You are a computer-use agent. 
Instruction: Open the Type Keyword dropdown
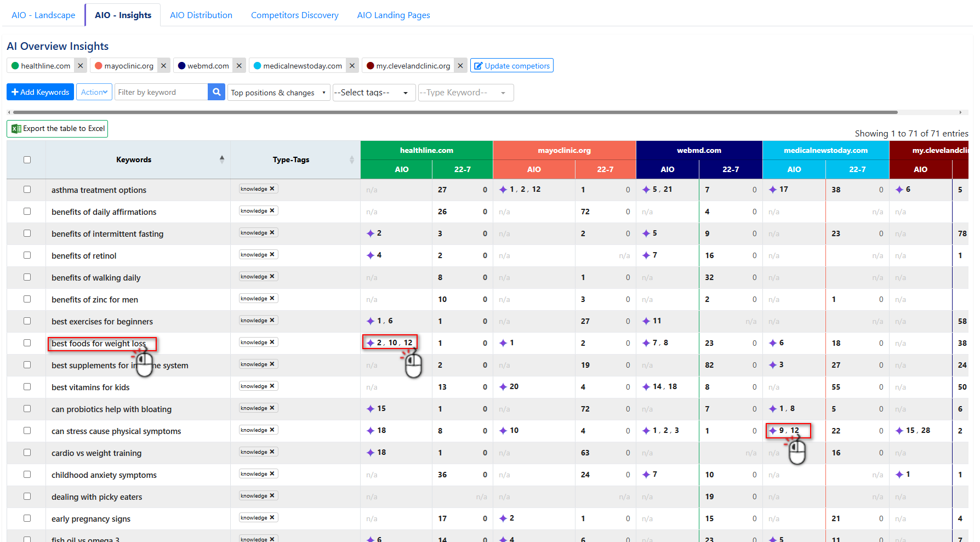(x=465, y=93)
